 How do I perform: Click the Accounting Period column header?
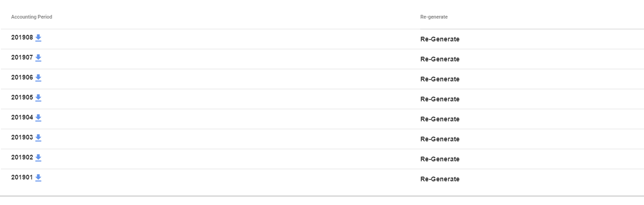pos(32,17)
